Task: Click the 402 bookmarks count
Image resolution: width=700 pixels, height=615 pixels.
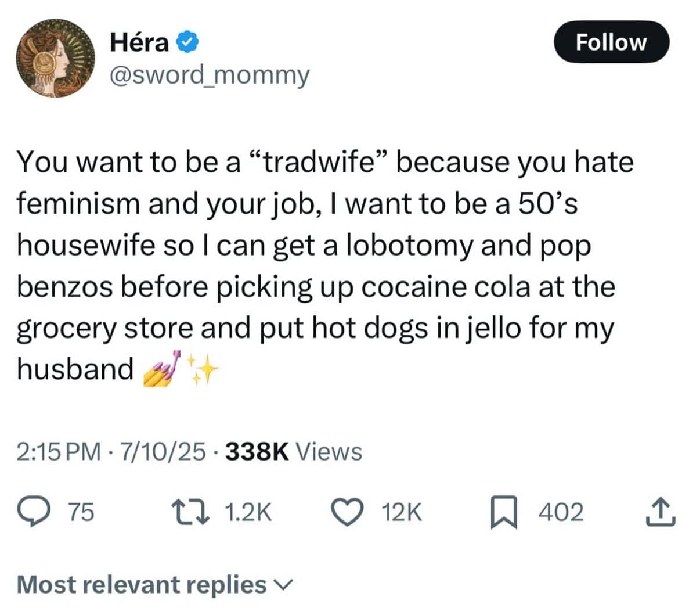Action: pyautogui.click(x=561, y=512)
